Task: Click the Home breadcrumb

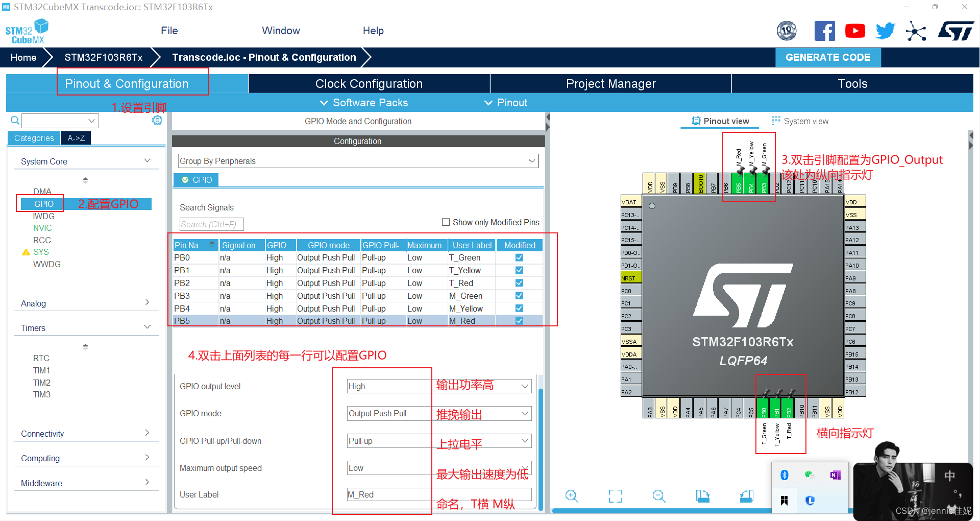Action: (x=23, y=57)
